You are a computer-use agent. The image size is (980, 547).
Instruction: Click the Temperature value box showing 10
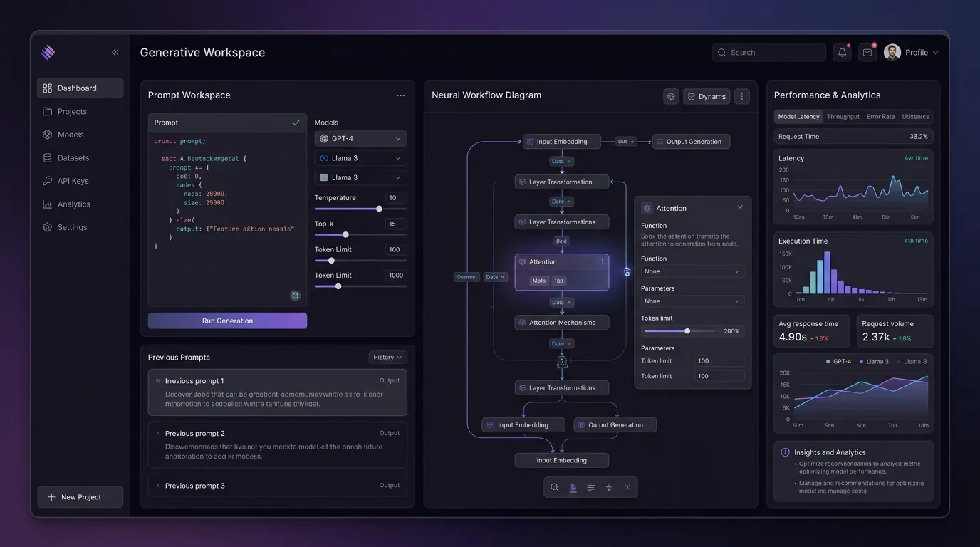tap(396, 198)
